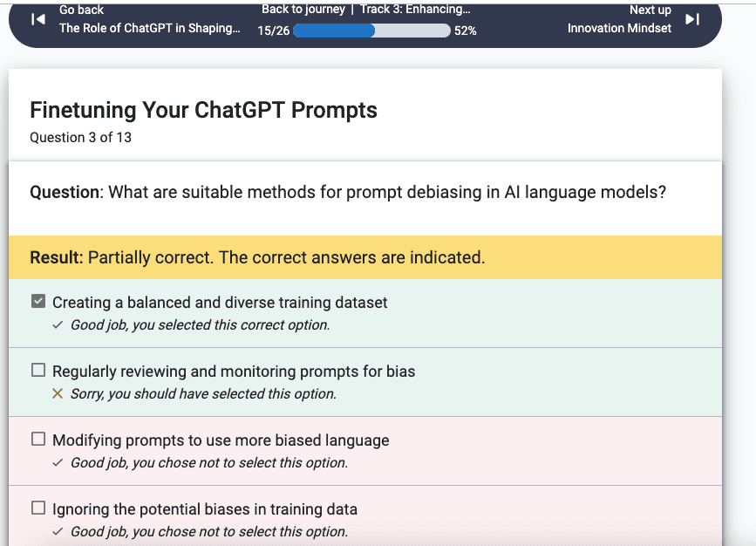Go to next up Innovation Mindset
The image size is (756, 546).
point(619,28)
